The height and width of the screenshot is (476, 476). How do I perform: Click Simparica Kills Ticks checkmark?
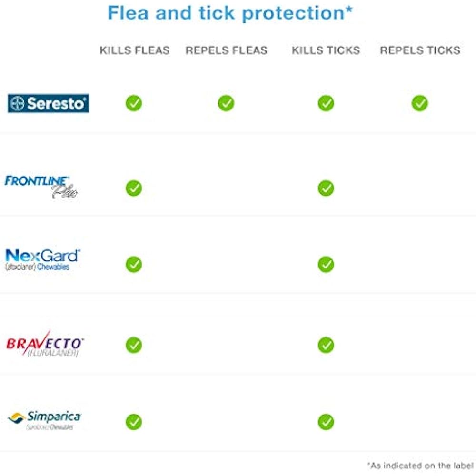pos(326,422)
